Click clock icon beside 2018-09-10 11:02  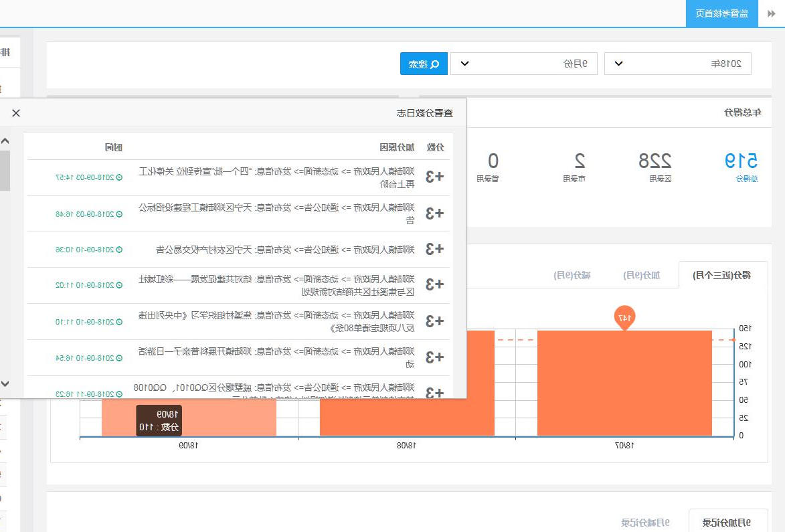(119, 285)
